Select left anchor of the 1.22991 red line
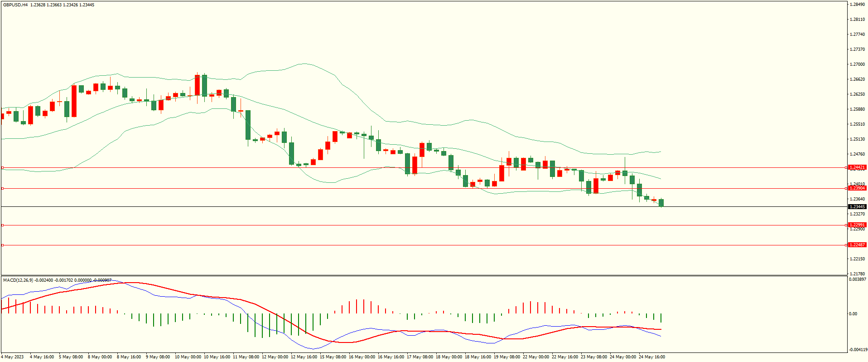Screen dimensions: 868x362 (x=2, y=225)
